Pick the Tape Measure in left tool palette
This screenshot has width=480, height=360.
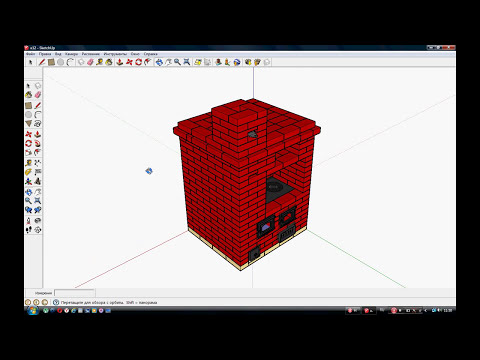29,163
